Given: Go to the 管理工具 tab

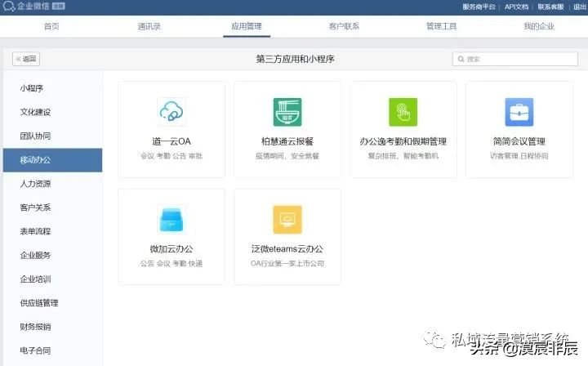Looking at the screenshot, I should tap(441, 26).
